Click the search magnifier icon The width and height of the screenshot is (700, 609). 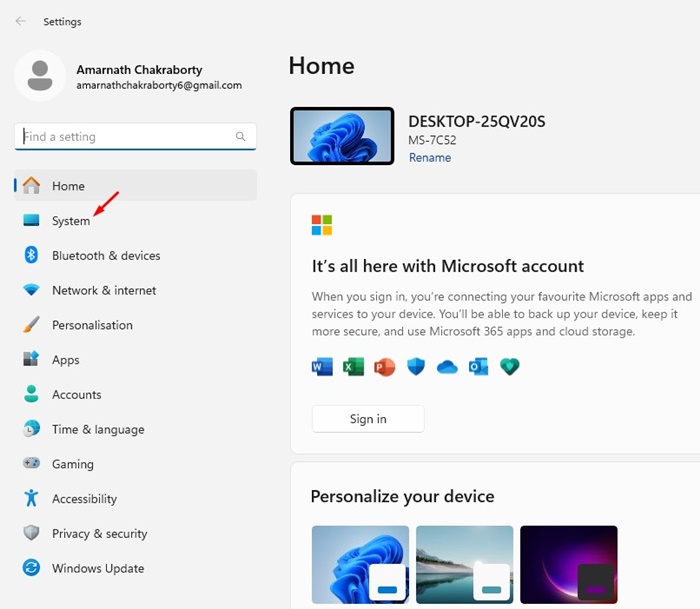[240, 136]
